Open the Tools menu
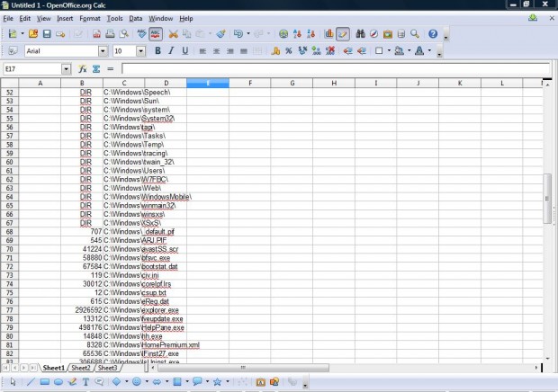Viewport: 558px width, 392px height. pos(114,19)
